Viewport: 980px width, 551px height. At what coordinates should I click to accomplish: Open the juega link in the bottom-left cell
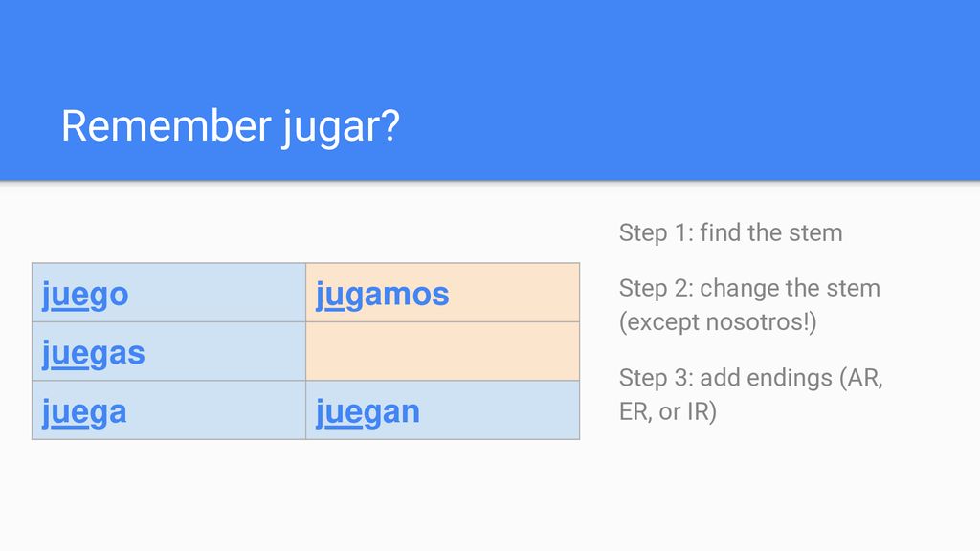coord(84,412)
